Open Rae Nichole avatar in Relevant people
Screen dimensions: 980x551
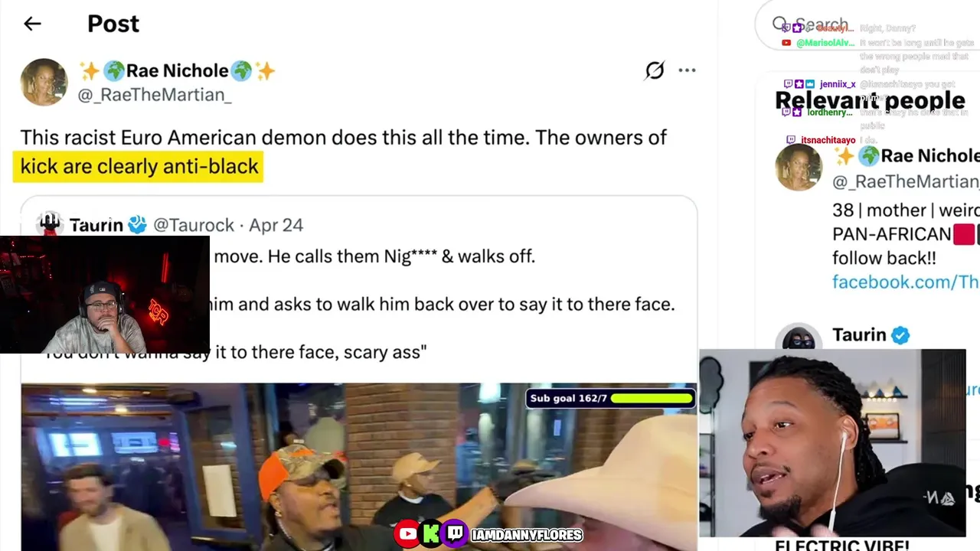pyautogui.click(x=799, y=166)
